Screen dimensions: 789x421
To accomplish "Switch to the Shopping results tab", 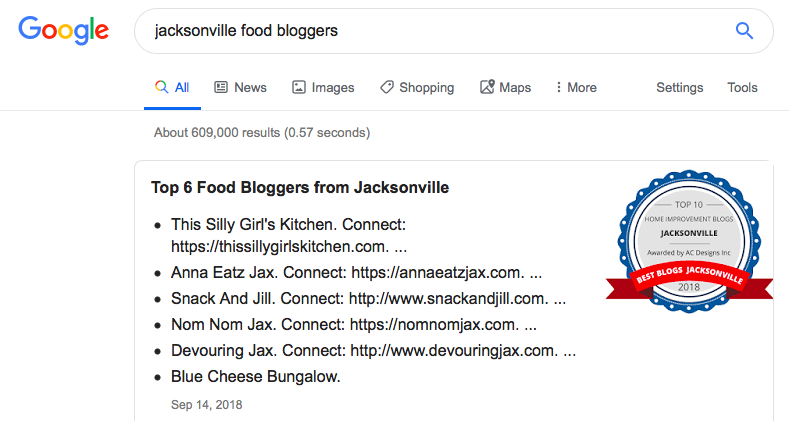I will pos(417,88).
